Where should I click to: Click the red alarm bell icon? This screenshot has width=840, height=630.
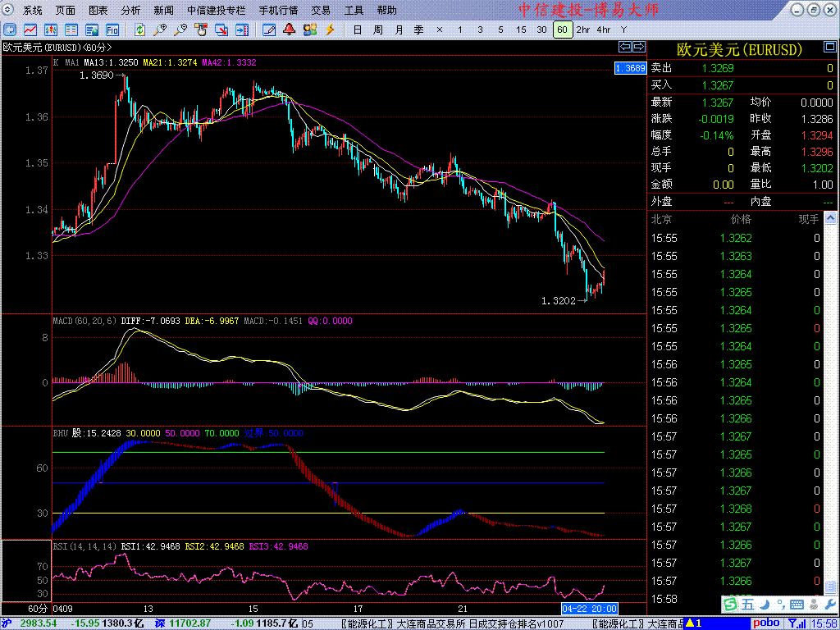pos(289,30)
